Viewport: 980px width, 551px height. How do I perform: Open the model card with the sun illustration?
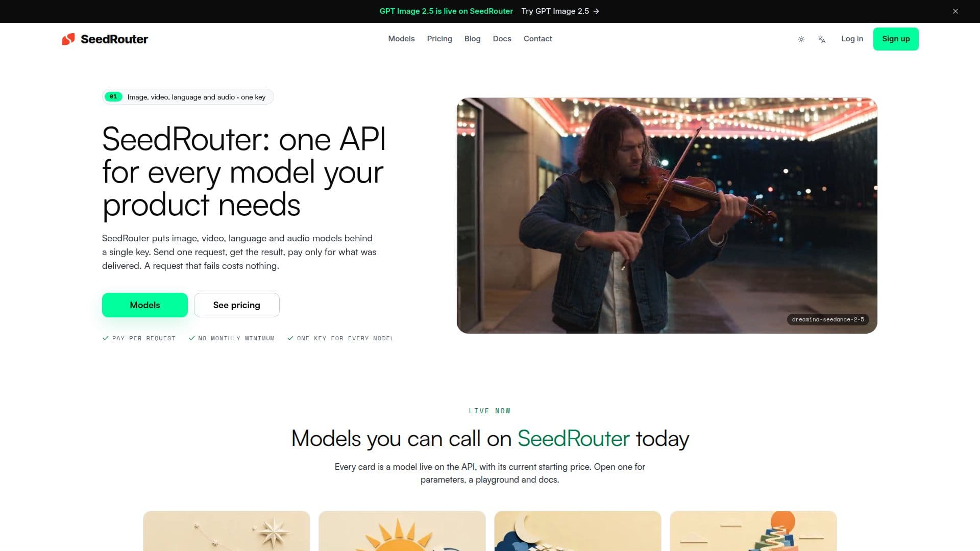click(x=402, y=531)
